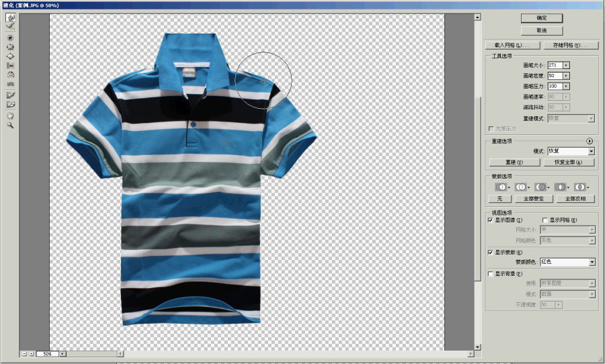Select the Freeze Mask tool
The width and height of the screenshot is (605, 364).
pyautogui.click(x=11, y=95)
